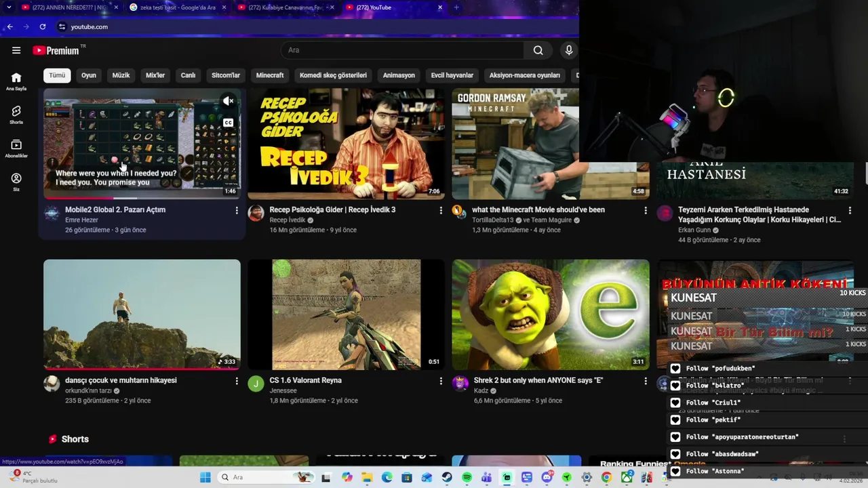Select the Canlı filter chip

188,75
